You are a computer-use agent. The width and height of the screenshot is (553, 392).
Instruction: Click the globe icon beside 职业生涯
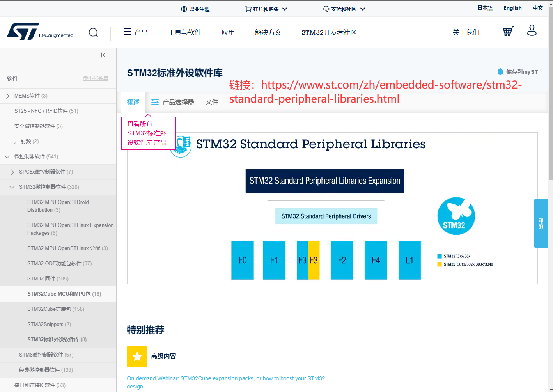184,9
